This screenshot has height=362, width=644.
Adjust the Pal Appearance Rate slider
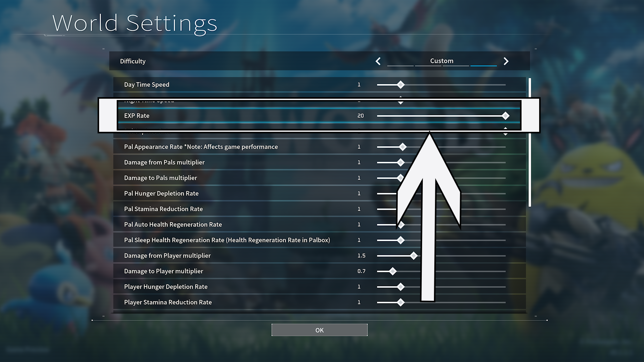(402, 147)
